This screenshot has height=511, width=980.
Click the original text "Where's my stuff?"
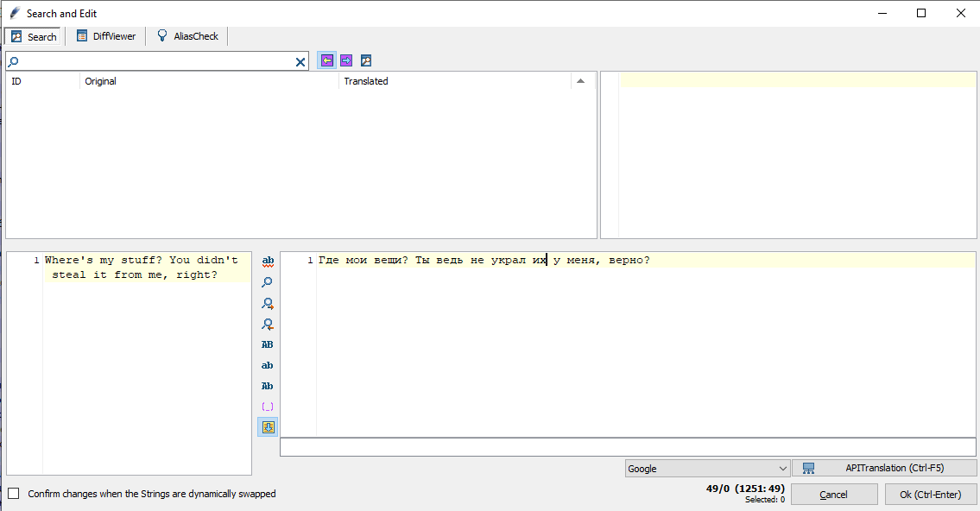104,260
